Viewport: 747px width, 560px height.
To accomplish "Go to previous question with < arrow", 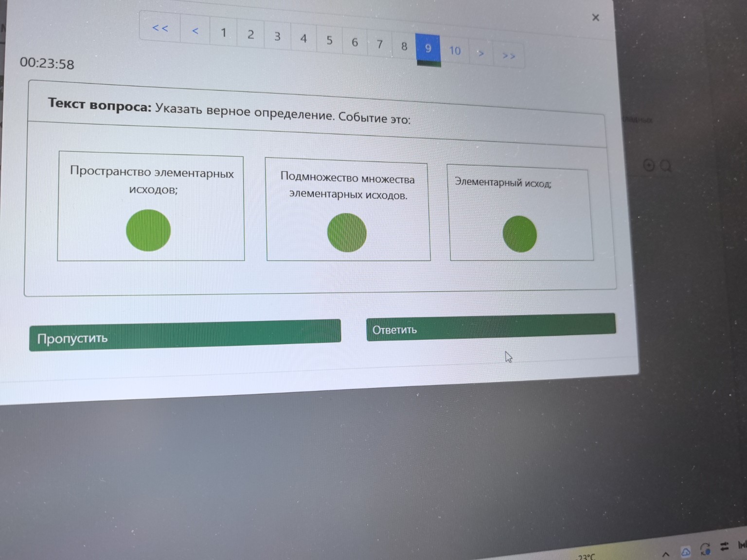I will [x=195, y=31].
